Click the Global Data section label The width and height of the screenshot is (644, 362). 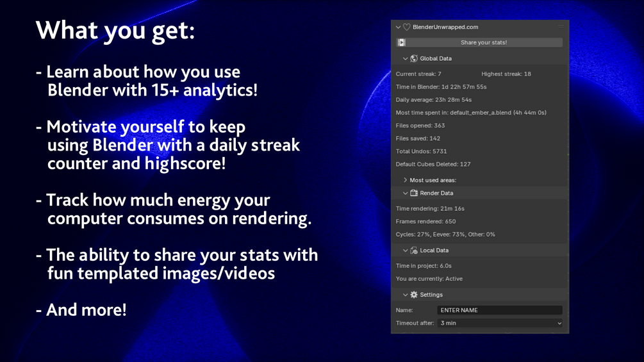436,59
